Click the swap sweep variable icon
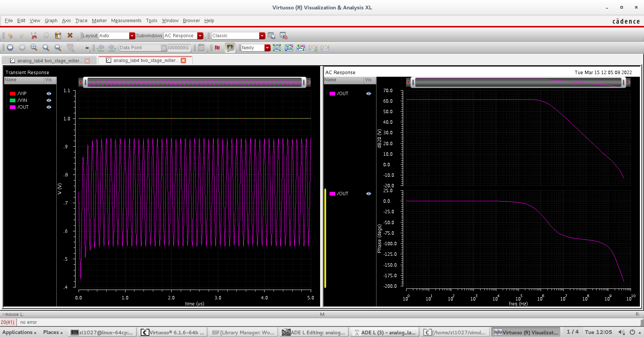The image size is (644, 337). (301, 47)
